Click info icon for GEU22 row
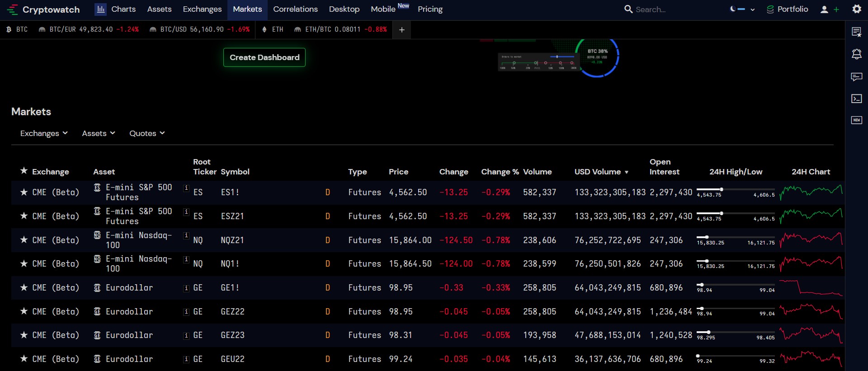The image size is (868, 371). 186,359
